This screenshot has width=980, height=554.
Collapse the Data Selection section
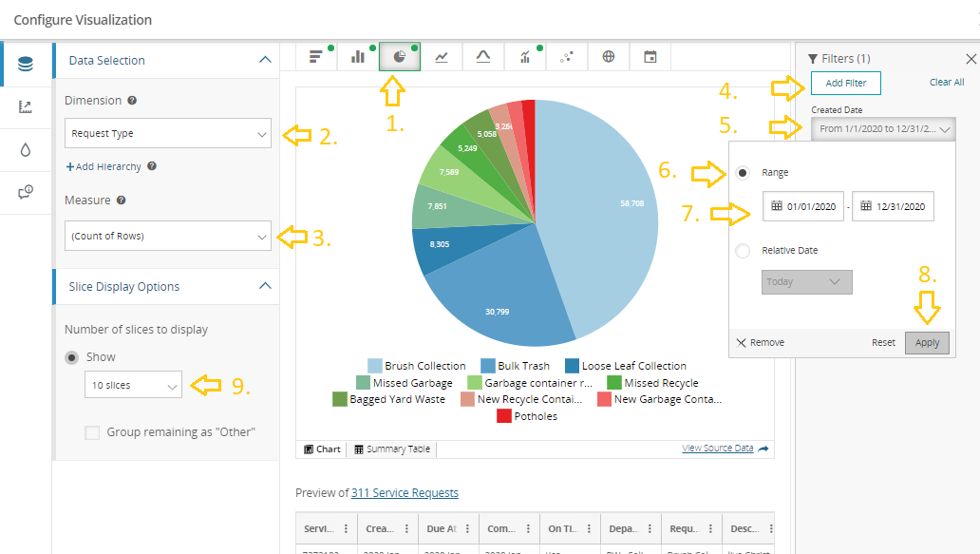(265, 60)
